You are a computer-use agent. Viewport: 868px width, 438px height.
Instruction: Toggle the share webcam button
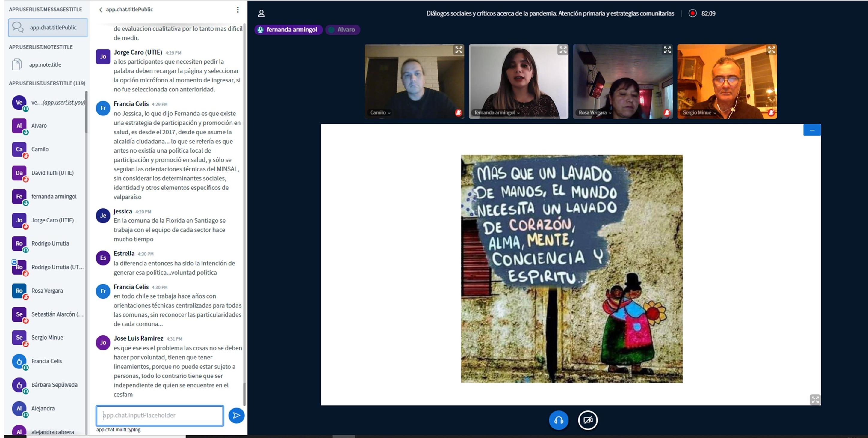click(588, 420)
